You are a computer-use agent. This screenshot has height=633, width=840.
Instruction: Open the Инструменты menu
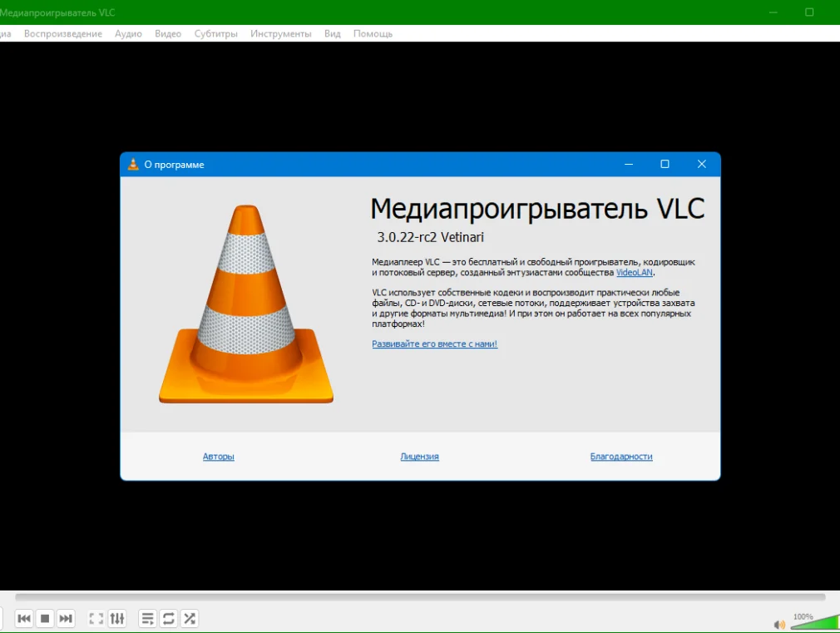coord(281,34)
